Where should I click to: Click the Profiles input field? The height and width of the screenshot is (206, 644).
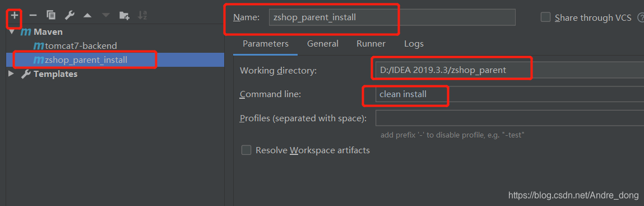tap(509, 118)
